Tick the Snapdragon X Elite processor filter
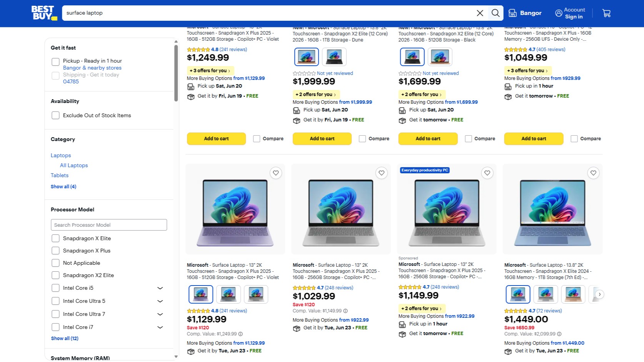Screen dimensions: 644x362 click(x=55, y=238)
